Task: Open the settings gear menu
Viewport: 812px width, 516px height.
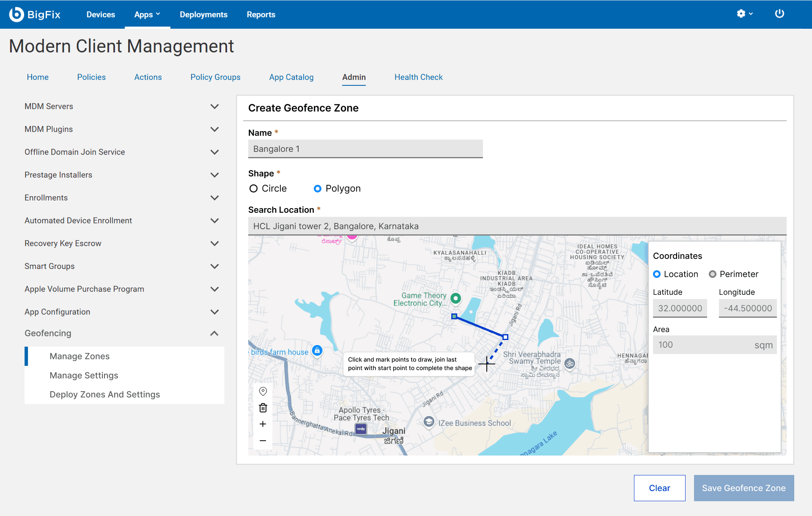Action: tap(744, 14)
